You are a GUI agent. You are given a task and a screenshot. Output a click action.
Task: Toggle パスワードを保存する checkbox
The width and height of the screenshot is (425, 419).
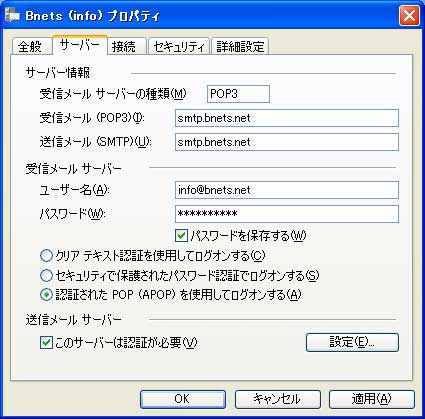[181, 236]
